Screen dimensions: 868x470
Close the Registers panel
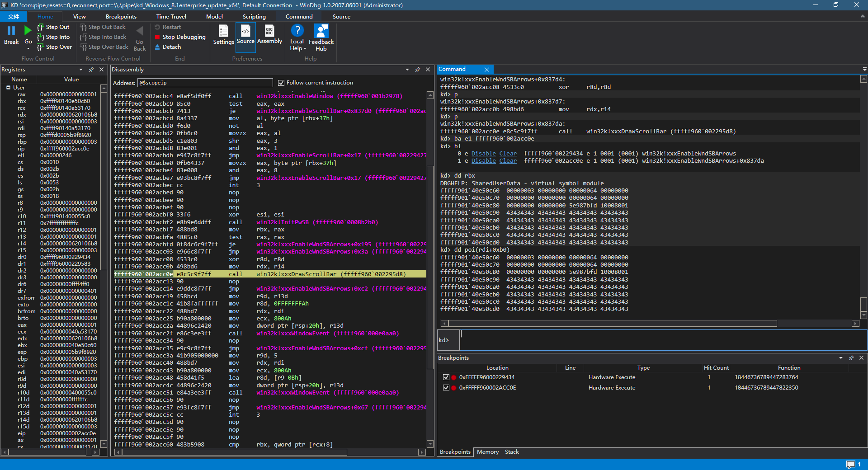(x=102, y=70)
